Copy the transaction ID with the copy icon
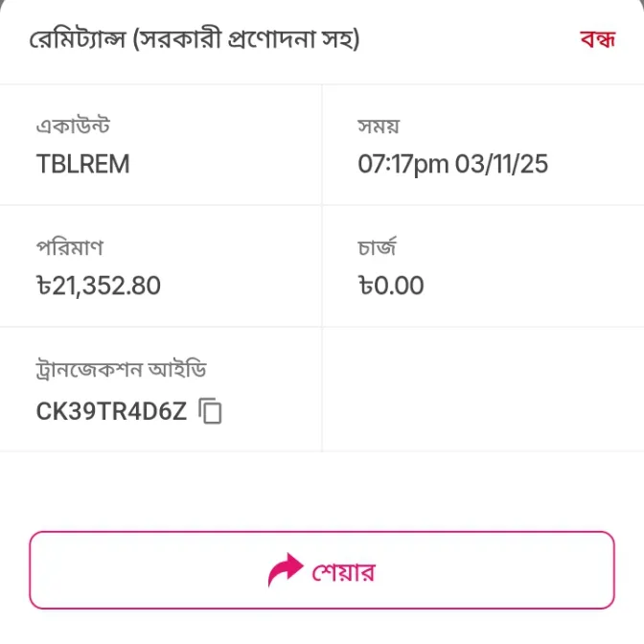The height and width of the screenshot is (644, 644). tap(211, 412)
